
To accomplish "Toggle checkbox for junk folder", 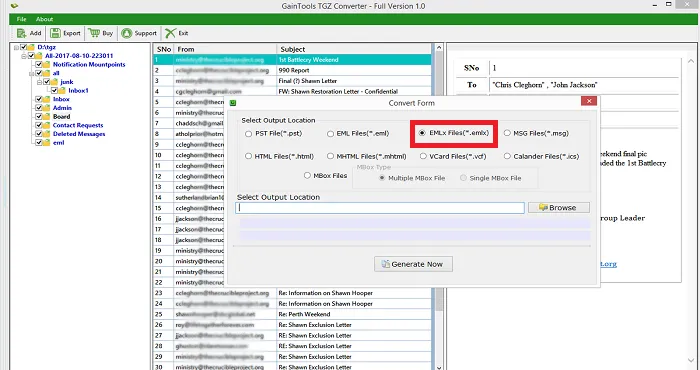I will pos(46,82).
